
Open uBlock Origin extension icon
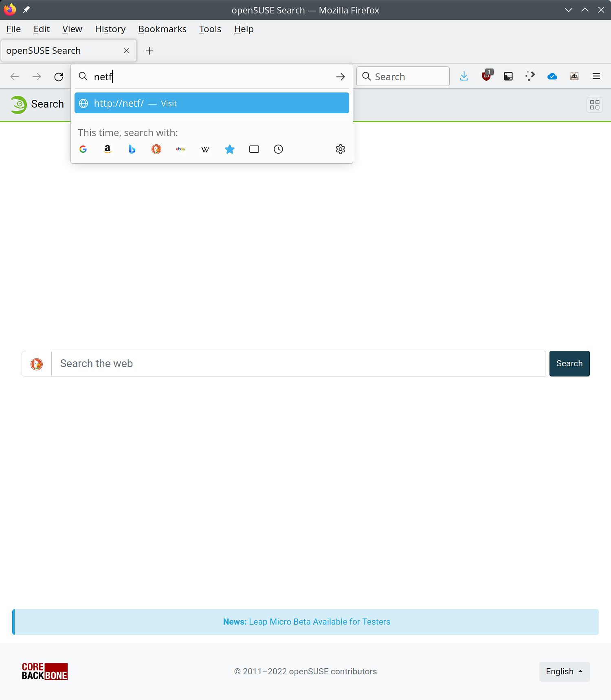coord(486,75)
